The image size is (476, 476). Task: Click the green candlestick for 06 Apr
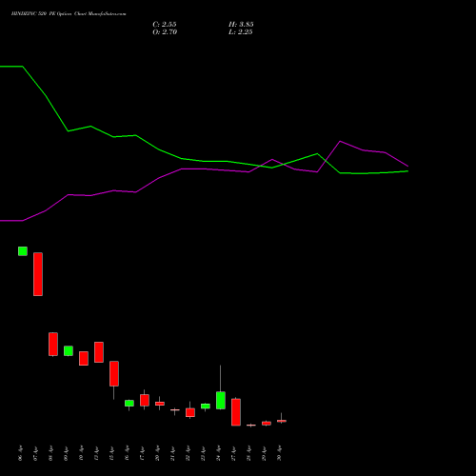[x=23, y=251]
